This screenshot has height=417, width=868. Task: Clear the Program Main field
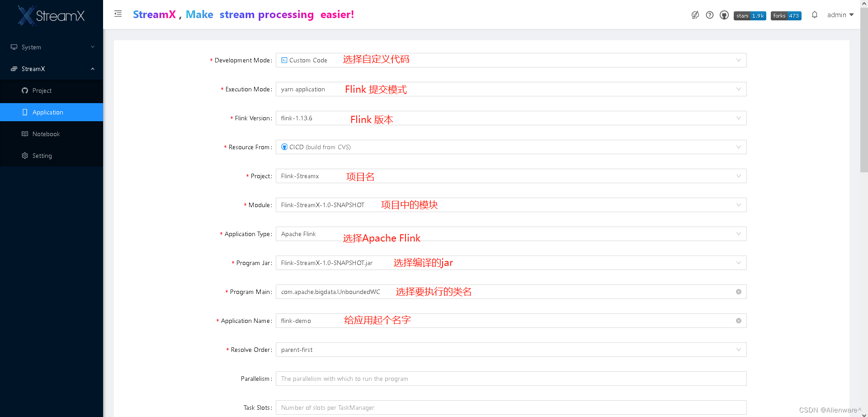739,292
